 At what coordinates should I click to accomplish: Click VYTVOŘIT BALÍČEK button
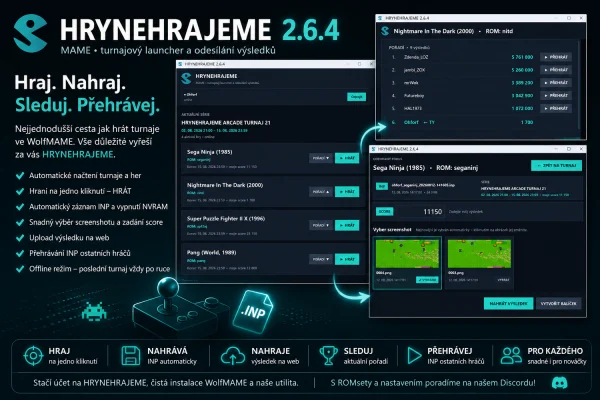[x=559, y=303]
